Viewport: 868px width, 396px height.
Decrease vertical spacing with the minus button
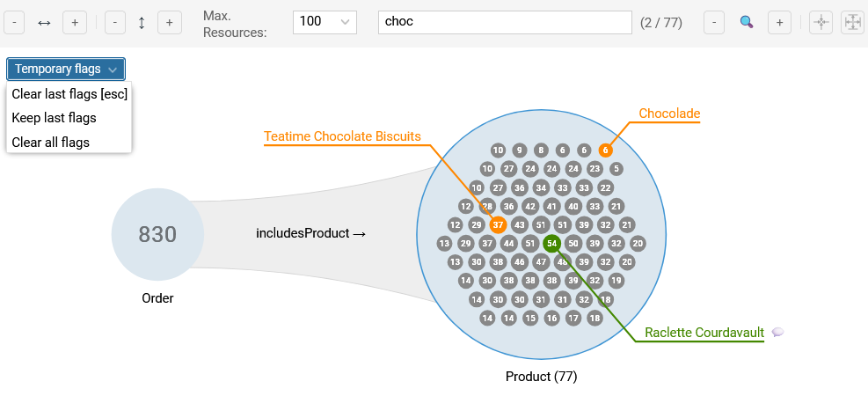(115, 23)
